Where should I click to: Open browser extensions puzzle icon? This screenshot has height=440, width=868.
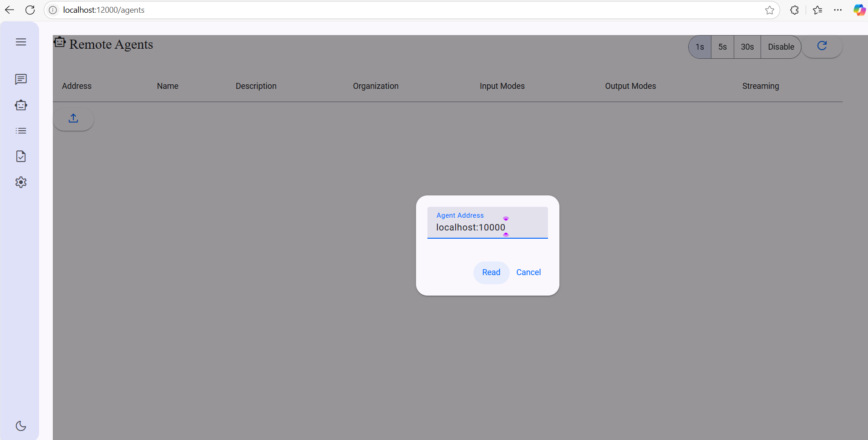pos(794,10)
